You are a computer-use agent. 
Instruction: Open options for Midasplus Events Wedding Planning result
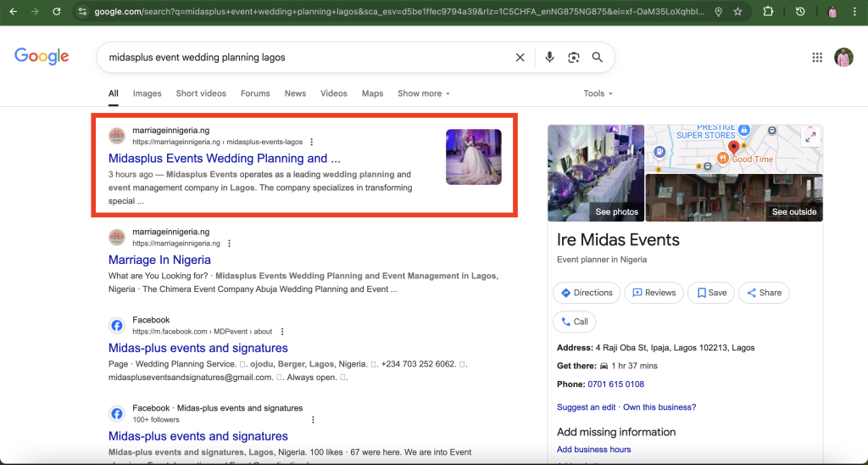pyautogui.click(x=312, y=142)
